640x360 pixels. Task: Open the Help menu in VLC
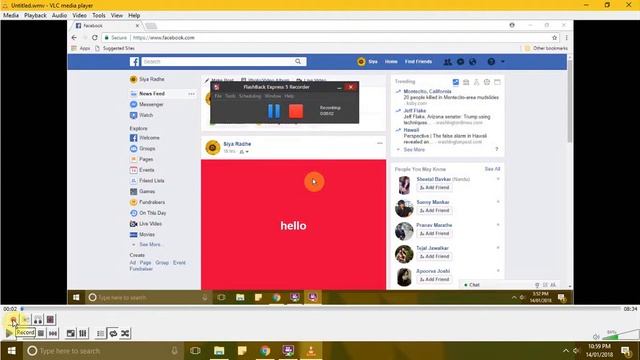pos(134,15)
